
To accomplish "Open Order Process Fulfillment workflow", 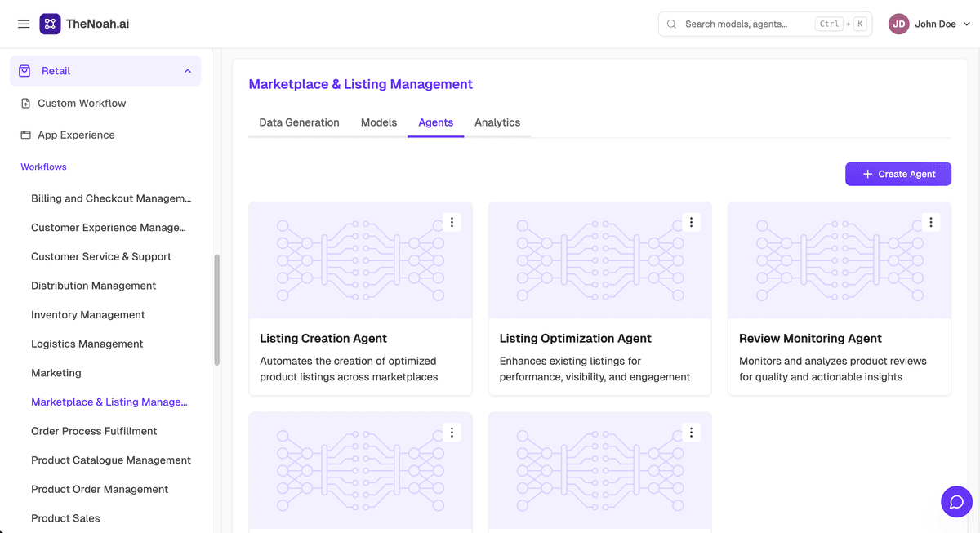I will (94, 431).
